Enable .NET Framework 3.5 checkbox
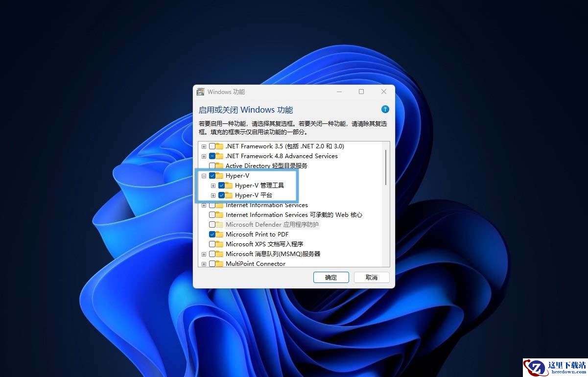The height and width of the screenshot is (377, 588). pos(212,146)
